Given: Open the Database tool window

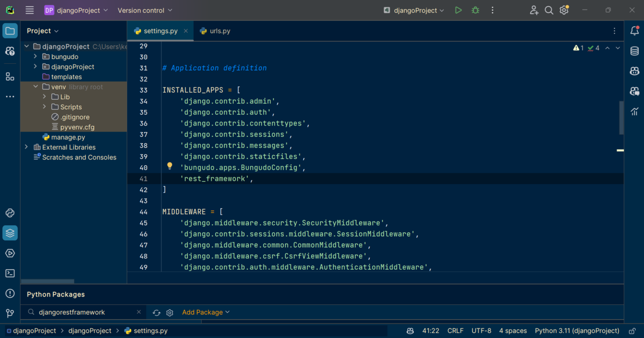Looking at the screenshot, I should [x=634, y=51].
